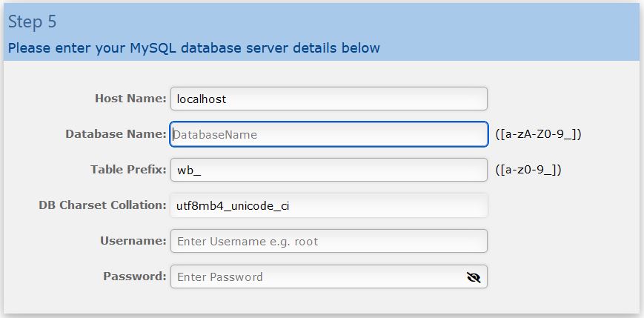Click the 'Step 5' heading
The image size is (644, 318).
coord(32,21)
